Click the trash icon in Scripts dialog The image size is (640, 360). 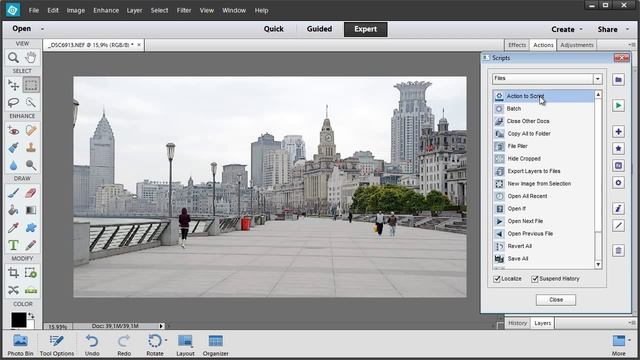coord(618,251)
